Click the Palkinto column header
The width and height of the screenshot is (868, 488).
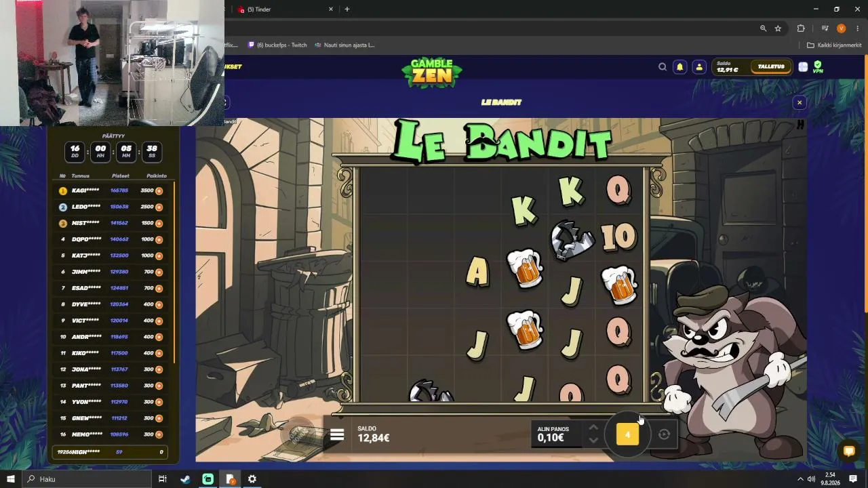tap(157, 176)
